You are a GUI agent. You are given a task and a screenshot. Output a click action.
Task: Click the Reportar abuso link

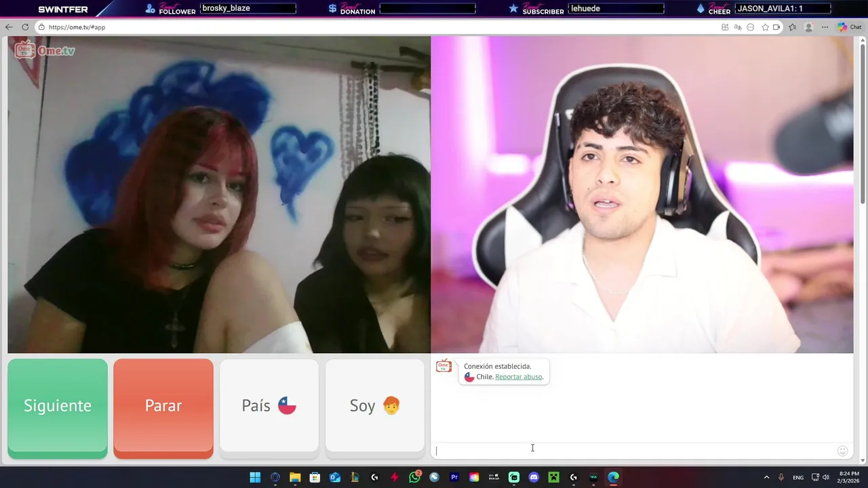pos(519,377)
